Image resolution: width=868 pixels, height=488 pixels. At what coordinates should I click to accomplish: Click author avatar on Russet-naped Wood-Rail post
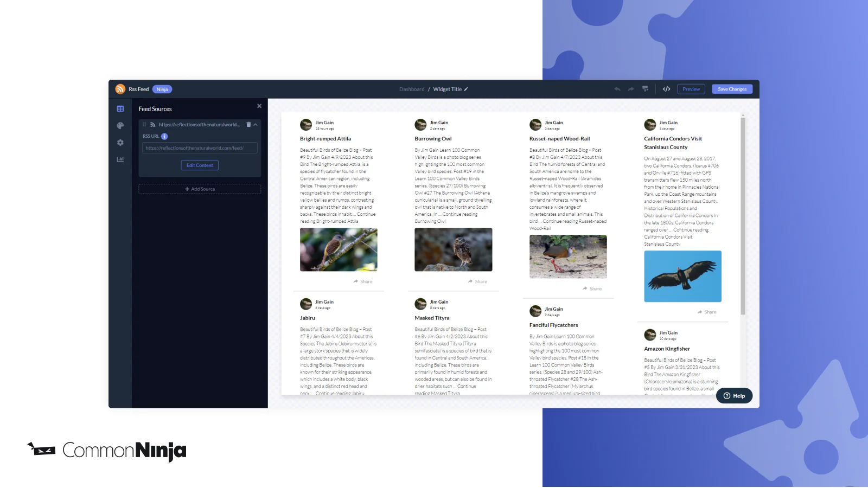pyautogui.click(x=535, y=125)
